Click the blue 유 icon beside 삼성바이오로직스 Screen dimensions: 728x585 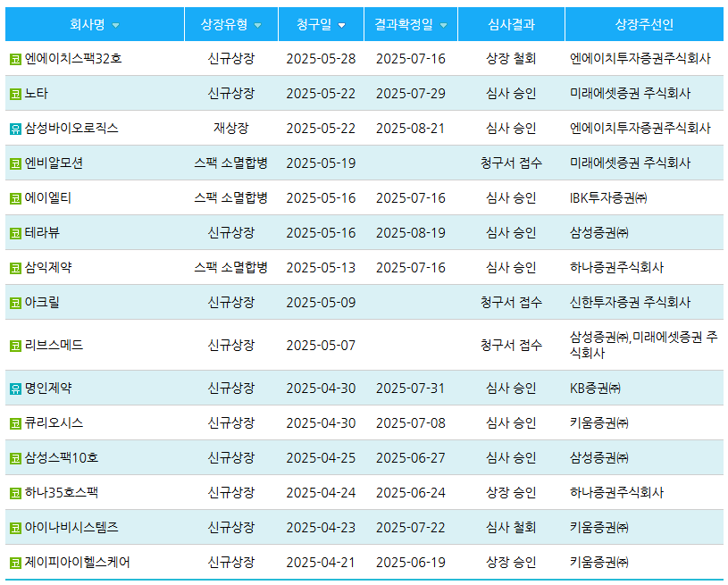click(x=15, y=129)
